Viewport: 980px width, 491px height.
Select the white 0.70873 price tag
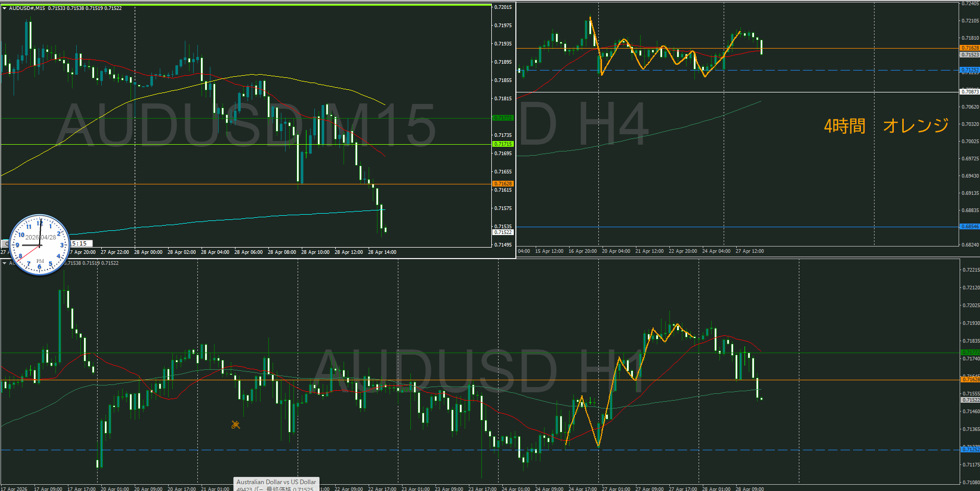coord(970,92)
